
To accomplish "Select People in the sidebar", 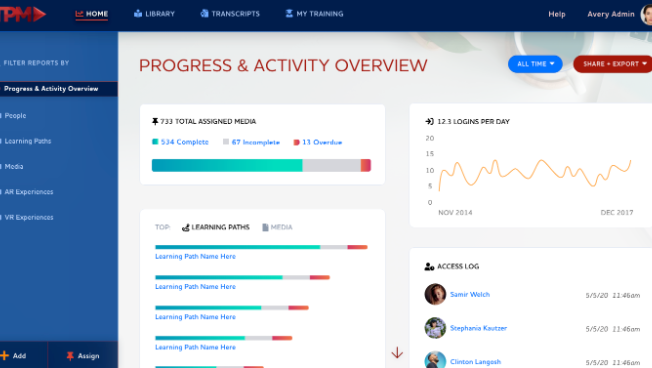I will pyautogui.click(x=15, y=116).
